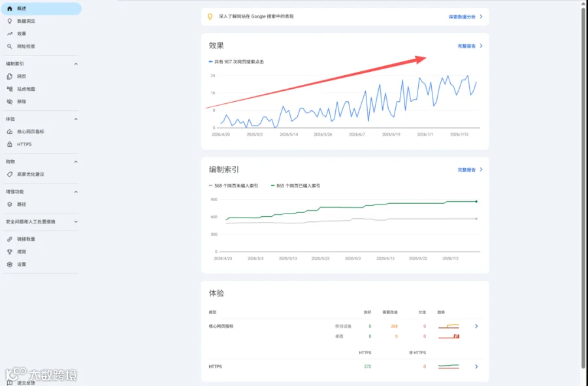
Task: Select the 移除 crossed-eye icon
Action: click(x=10, y=101)
